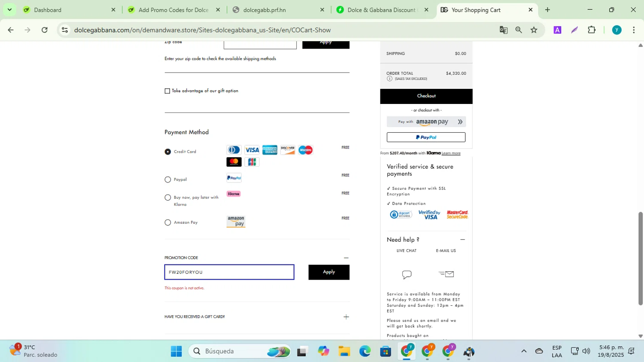Image resolution: width=644 pixels, height=362 pixels.
Task: Click the Diners Club card icon
Action: coord(234,150)
